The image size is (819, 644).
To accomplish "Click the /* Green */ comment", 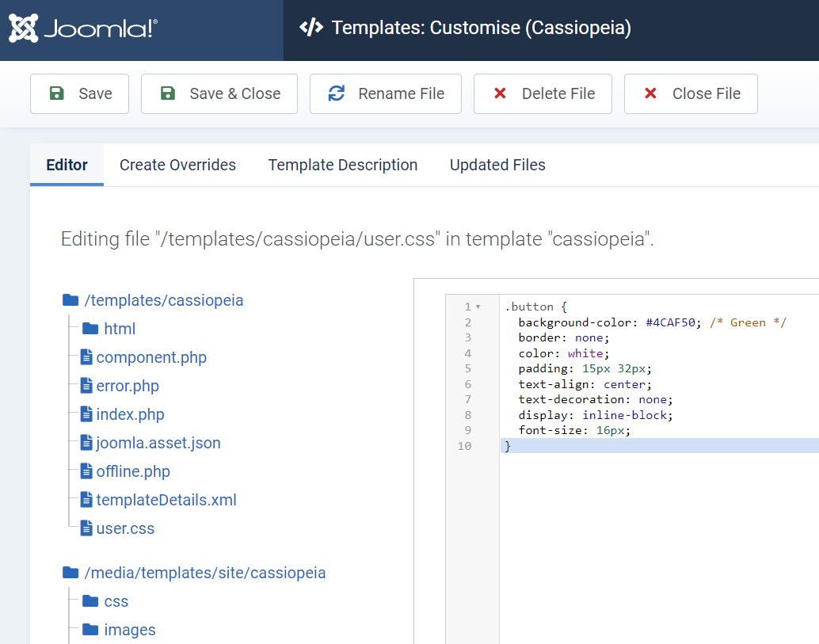I will click(x=748, y=322).
